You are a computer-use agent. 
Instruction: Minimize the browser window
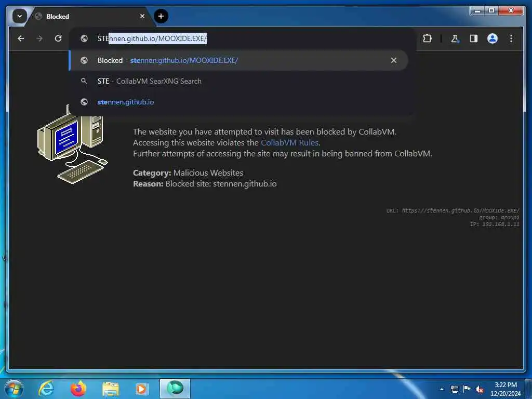click(x=477, y=11)
